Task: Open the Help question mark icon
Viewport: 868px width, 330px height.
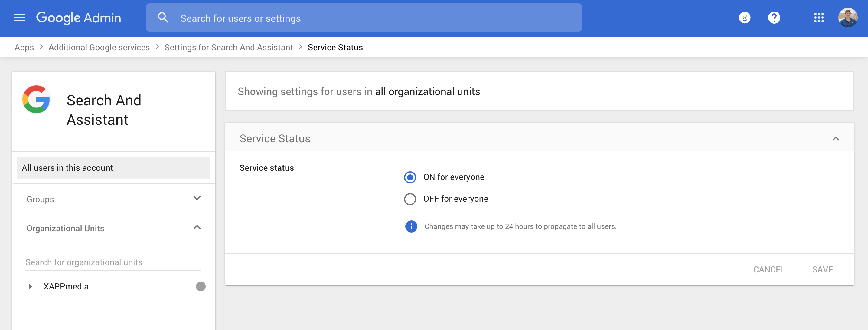Action: coord(774,18)
